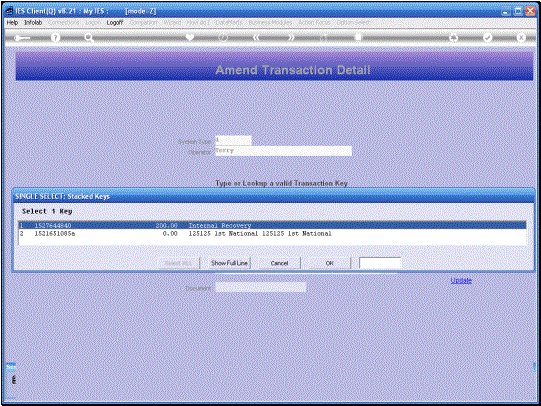Open the Help menu
This screenshot has width=541, height=406.
coord(12,22)
